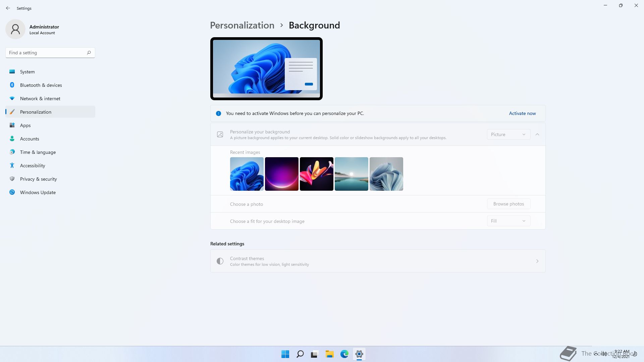Launch Microsoft Edge from the taskbar
Screen dimensions: 644x362
pos(344,354)
